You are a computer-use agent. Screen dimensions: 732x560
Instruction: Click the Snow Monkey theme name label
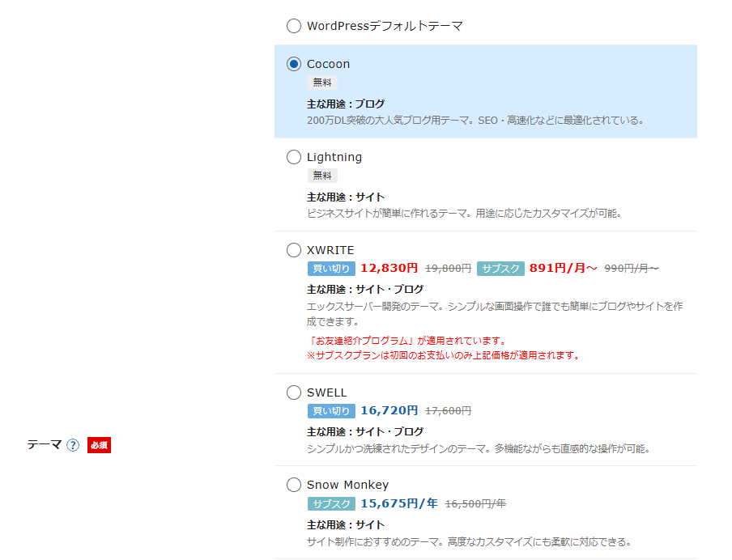pyautogui.click(x=348, y=486)
